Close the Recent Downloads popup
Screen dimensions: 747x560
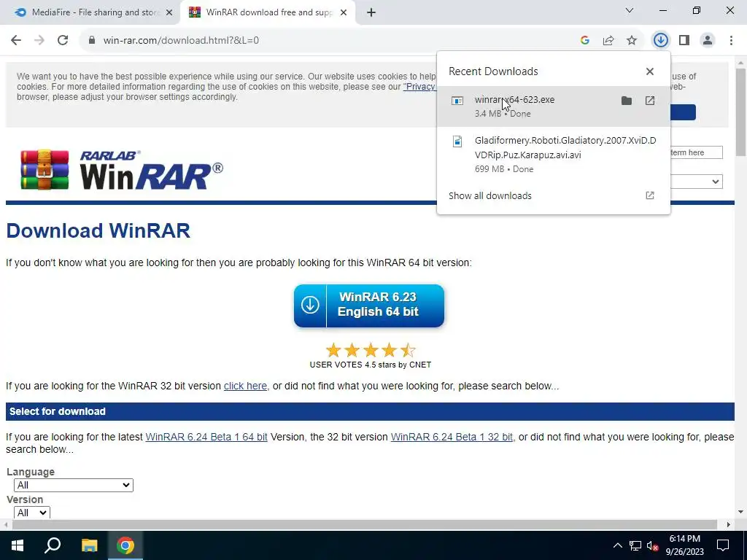(x=650, y=71)
